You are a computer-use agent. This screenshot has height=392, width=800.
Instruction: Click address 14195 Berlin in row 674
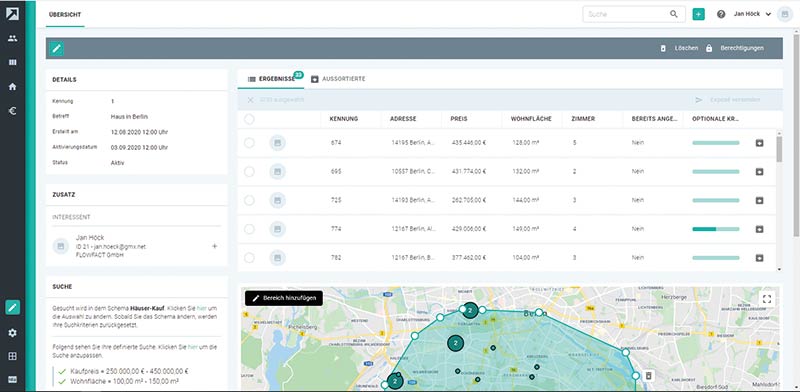coord(413,143)
